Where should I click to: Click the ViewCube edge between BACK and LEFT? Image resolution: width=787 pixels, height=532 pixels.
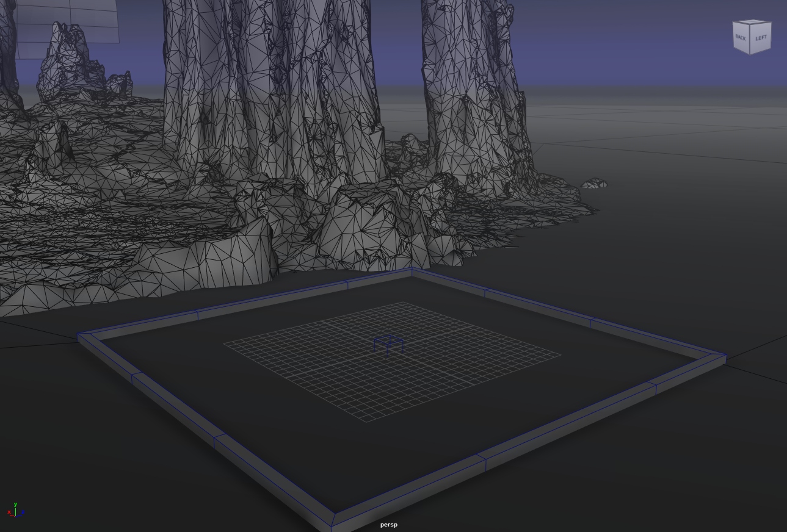tap(750, 39)
